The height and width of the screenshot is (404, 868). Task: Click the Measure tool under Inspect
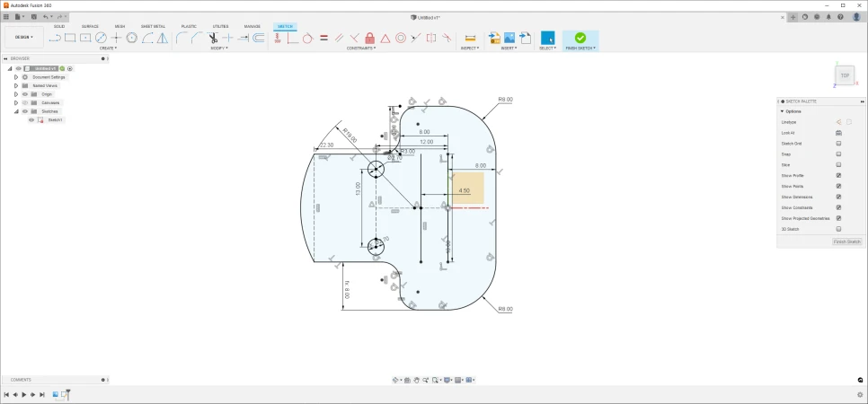(469, 38)
